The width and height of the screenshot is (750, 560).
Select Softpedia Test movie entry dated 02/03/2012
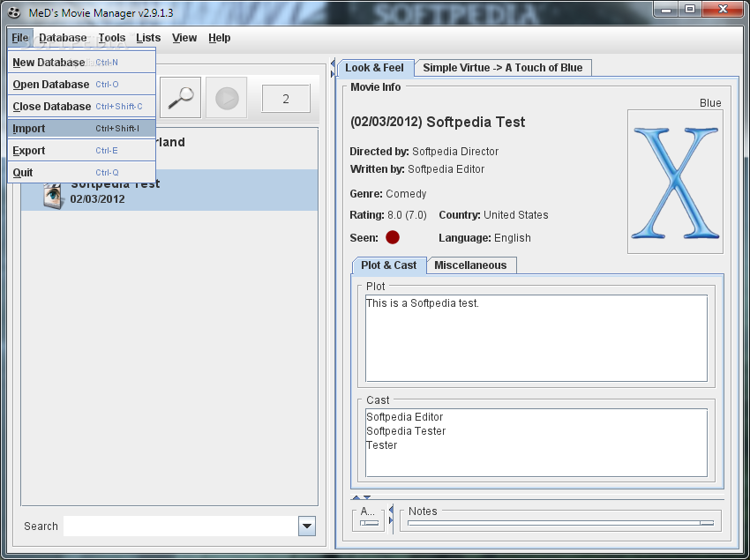(x=169, y=190)
